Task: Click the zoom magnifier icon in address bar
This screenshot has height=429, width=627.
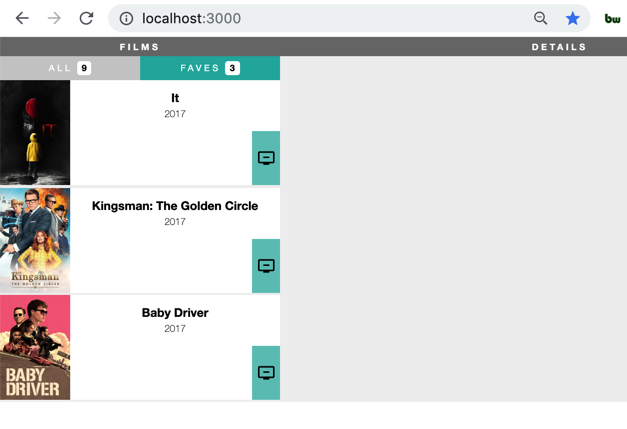Action: [x=540, y=18]
